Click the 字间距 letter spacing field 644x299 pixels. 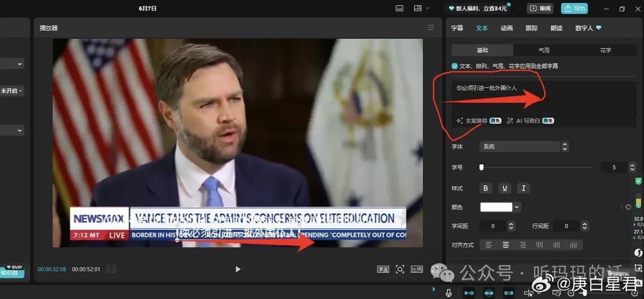(493, 226)
